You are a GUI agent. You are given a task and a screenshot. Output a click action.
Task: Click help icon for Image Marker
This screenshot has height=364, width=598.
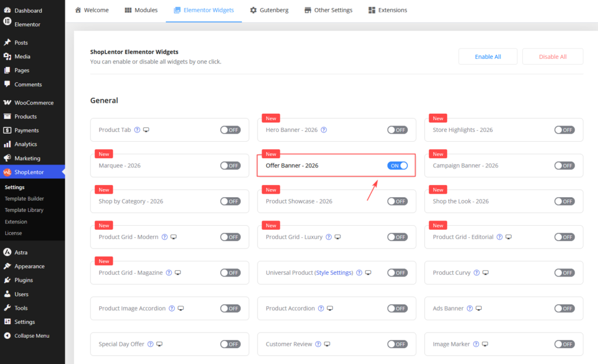click(476, 344)
